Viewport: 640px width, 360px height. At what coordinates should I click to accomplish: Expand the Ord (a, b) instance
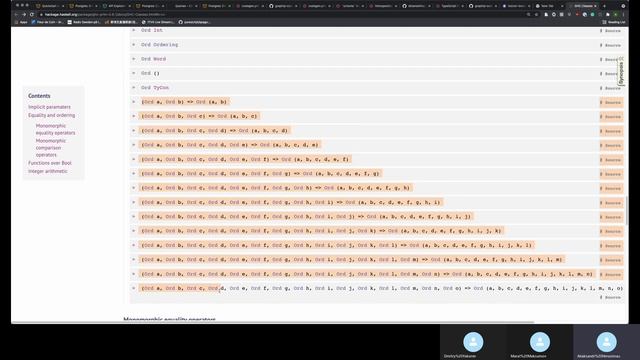(133, 102)
